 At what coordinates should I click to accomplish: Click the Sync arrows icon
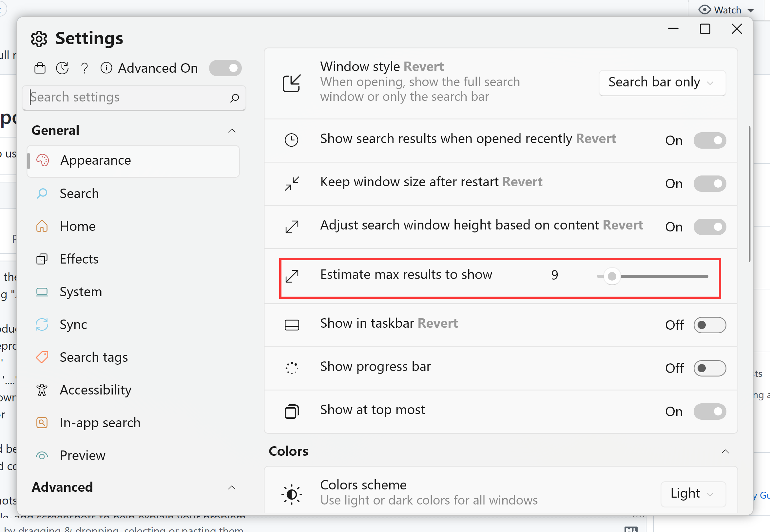[42, 324]
